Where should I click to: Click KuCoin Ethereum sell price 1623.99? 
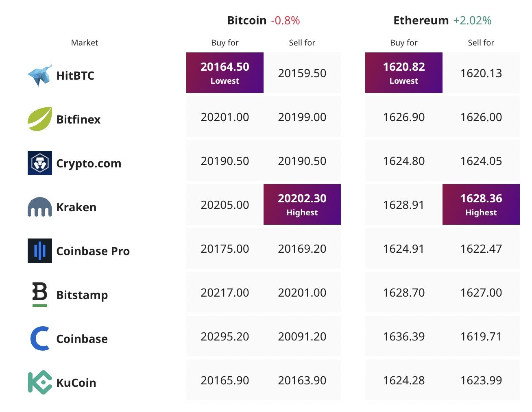click(x=481, y=380)
